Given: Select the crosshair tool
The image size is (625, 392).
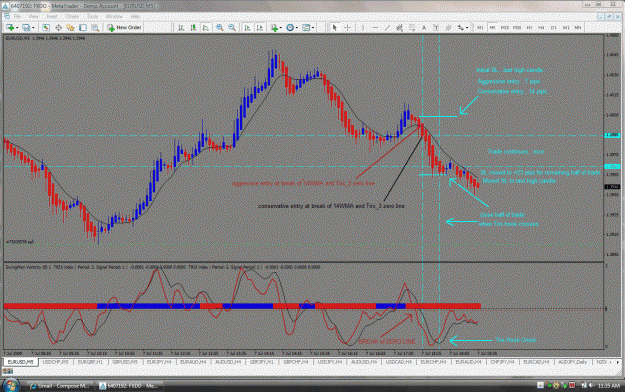Looking at the screenshot, I should pyautogui.click(x=347, y=28).
